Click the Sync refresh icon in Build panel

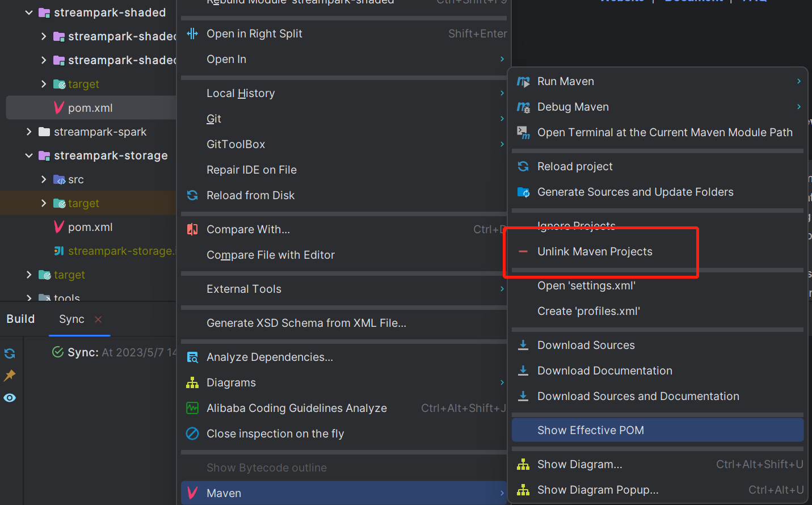[x=10, y=354]
